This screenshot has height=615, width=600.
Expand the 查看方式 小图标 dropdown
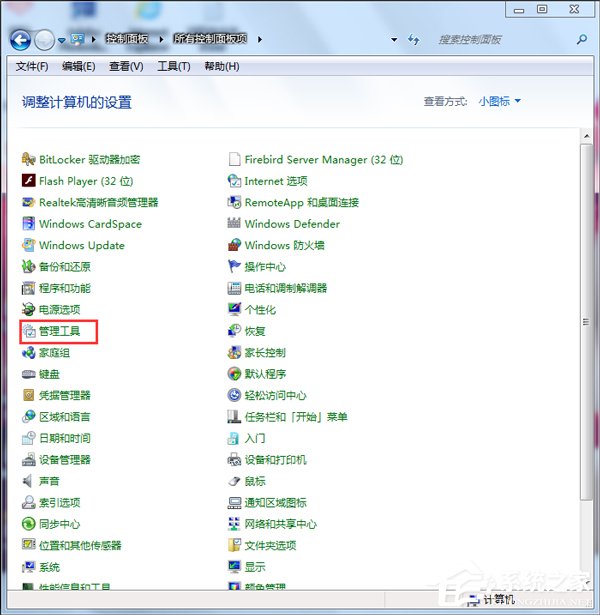click(499, 102)
